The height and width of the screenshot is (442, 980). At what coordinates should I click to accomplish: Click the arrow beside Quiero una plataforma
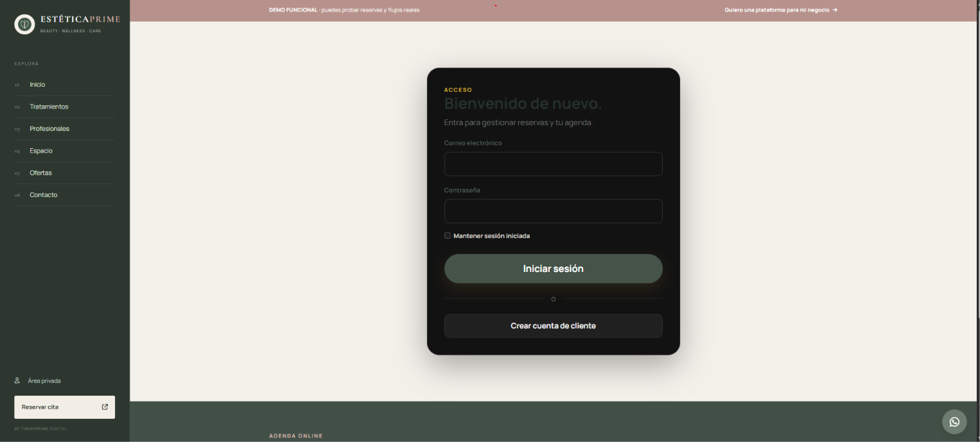pyautogui.click(x=835, y=10)
